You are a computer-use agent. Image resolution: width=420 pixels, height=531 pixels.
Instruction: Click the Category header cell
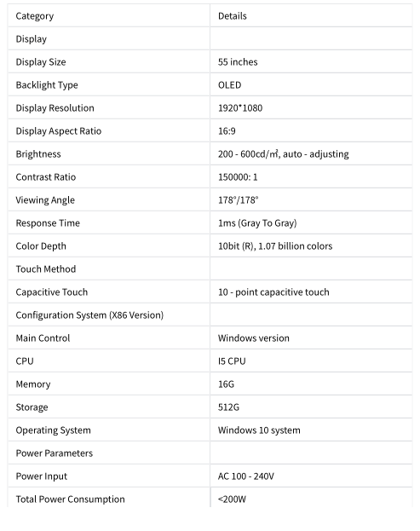pos(109,15)
